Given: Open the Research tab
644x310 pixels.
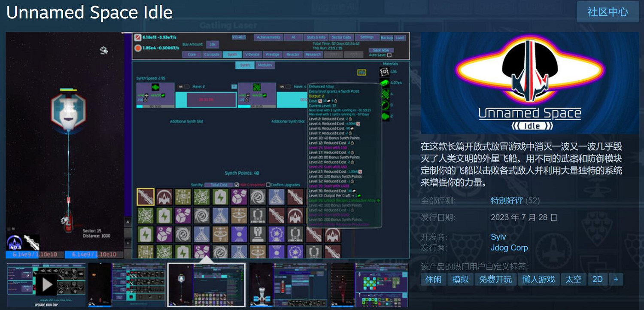Looking at the screenshot, I should 313,55.
